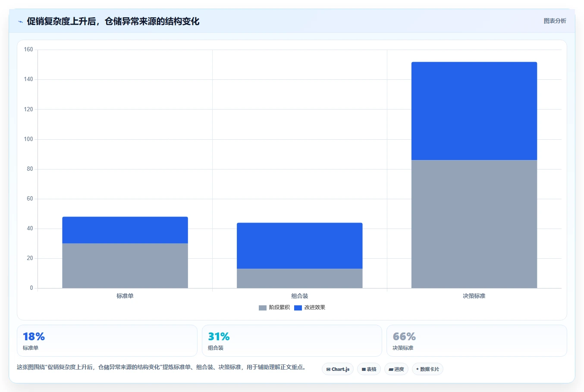Click the chart title 促销复杂度上升后 heading
This screenshot has height=392, width=584.
(113, 22)
